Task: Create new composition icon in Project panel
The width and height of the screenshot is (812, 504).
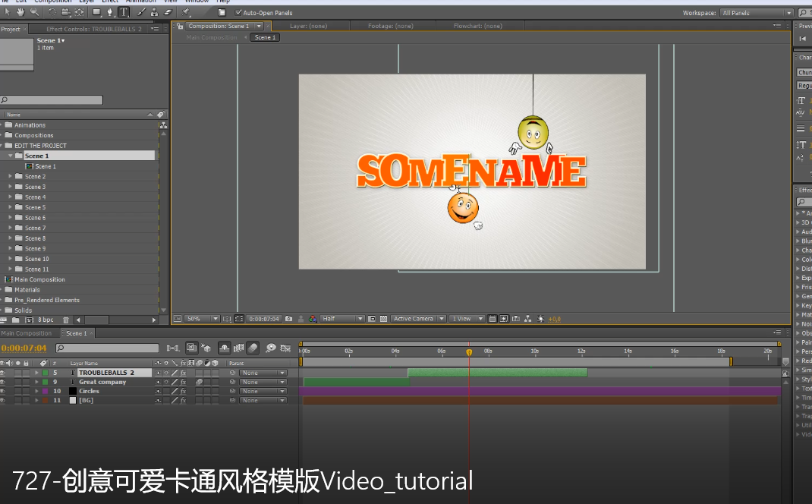Action: (x=30, y=320)
